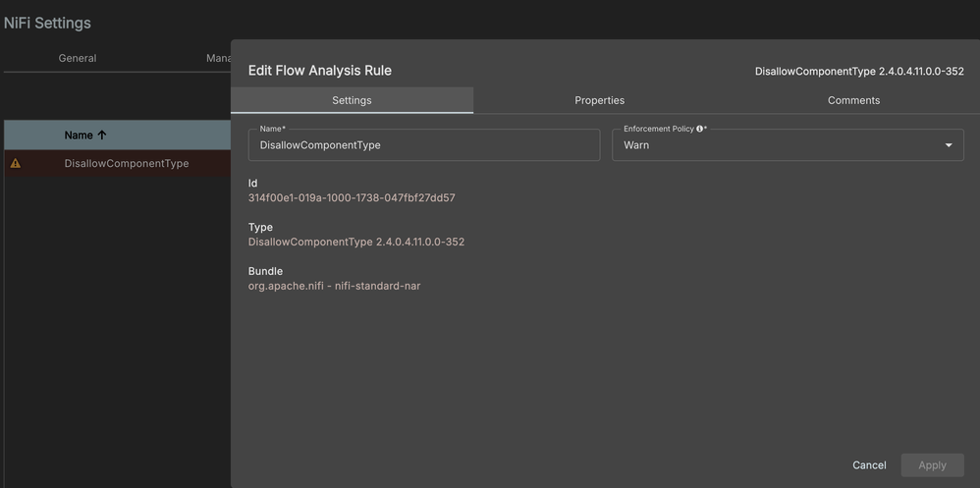
Task: Select the General tab in NiFi Settings
Action: coord(78,58)
